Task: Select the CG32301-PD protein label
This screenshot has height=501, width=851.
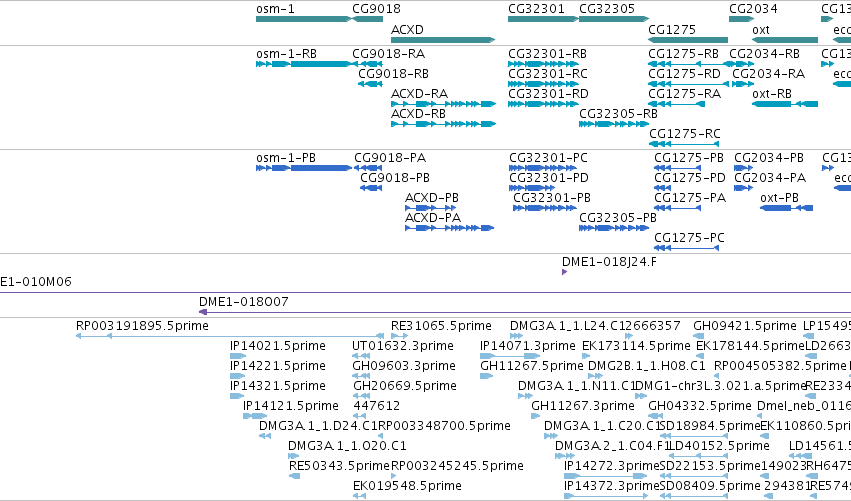Action: [x=549, y=178]
